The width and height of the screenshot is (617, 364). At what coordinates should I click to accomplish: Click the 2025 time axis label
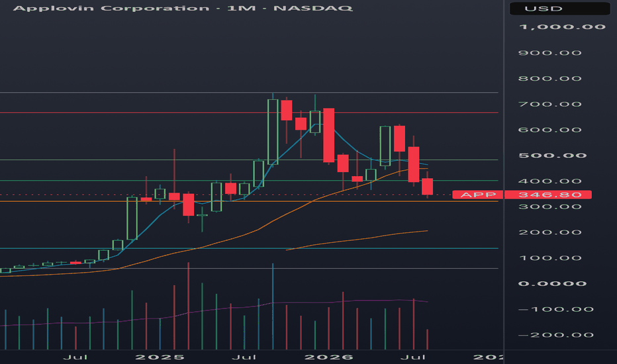click(x=160, y=357)
